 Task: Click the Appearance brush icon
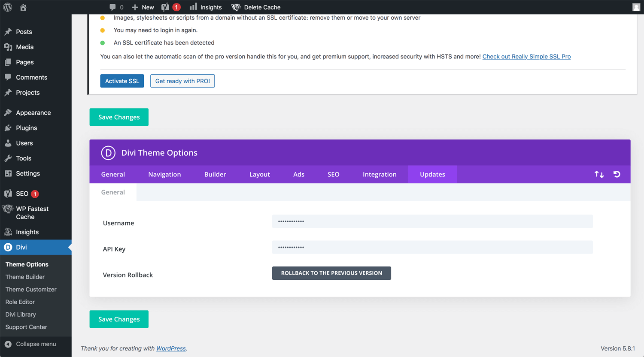pyautogui.click(x=8, y=113)
